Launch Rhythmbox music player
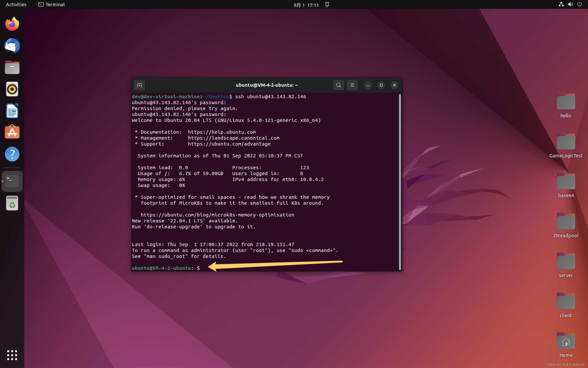Screen dimensions: 588x368 tap(12, 89)
